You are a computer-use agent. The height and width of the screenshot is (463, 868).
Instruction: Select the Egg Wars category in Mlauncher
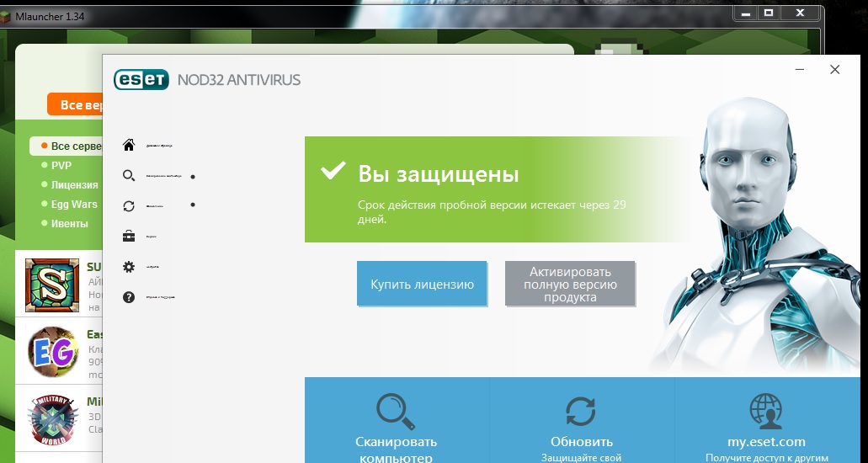(70, 205)
